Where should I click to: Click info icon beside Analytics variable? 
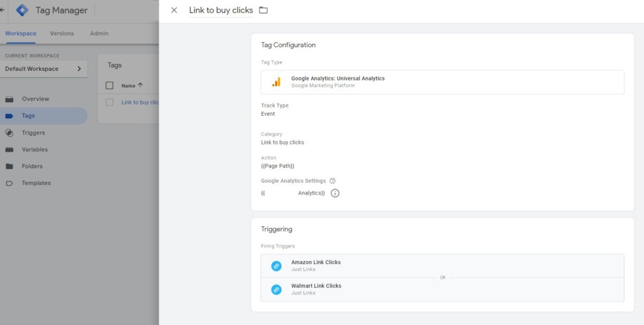pos(335,193)
